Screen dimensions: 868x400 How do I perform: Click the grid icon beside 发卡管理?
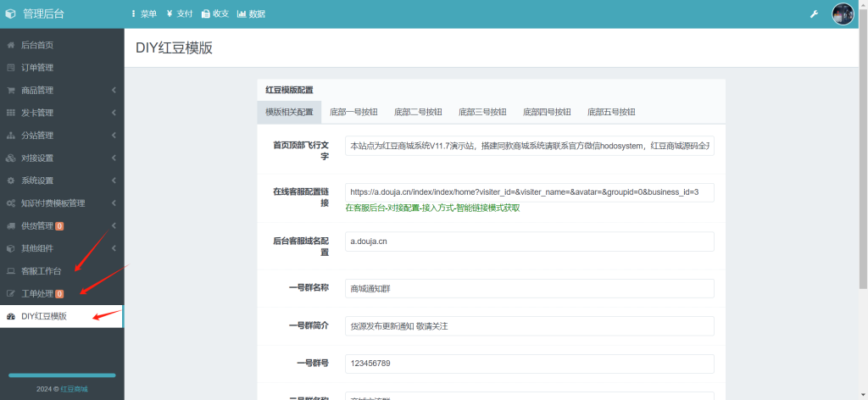(x=10, y=113)
